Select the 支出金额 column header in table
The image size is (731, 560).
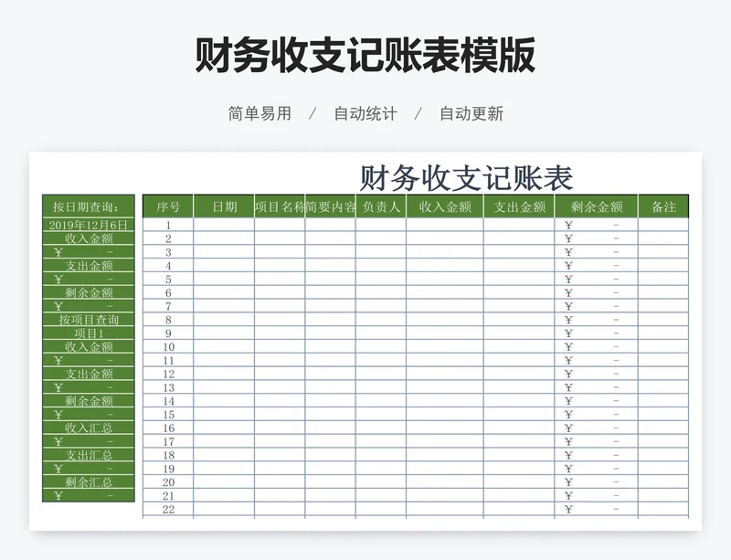click(519, 206)
